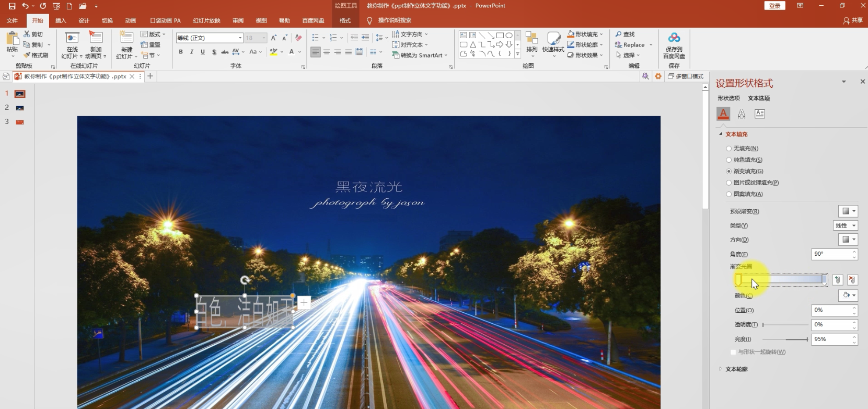Click the Redo arrow icon

click(x=43, y=6)
